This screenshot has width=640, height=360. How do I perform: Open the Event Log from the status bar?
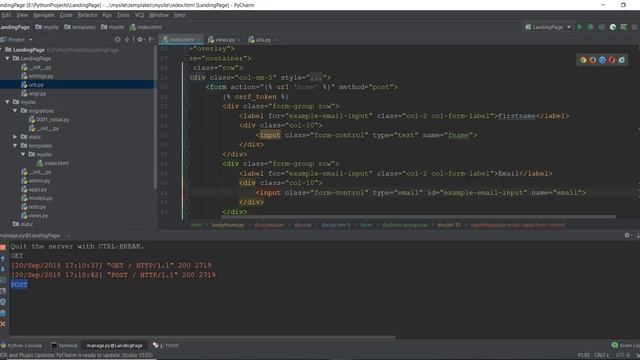tap(626, 345)
